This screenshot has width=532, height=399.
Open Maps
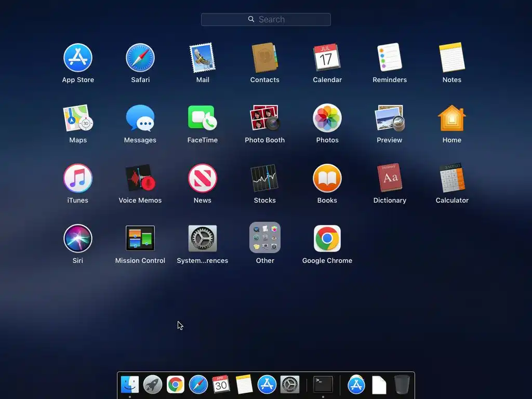click(78, 118)
